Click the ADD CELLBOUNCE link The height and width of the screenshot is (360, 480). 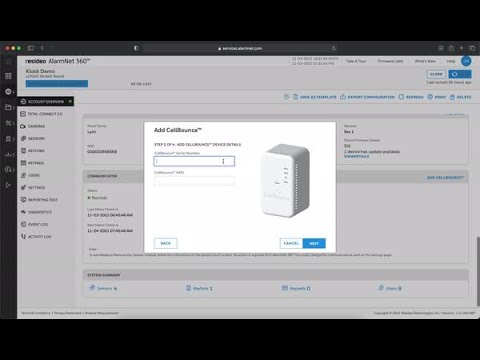point(445,178)
